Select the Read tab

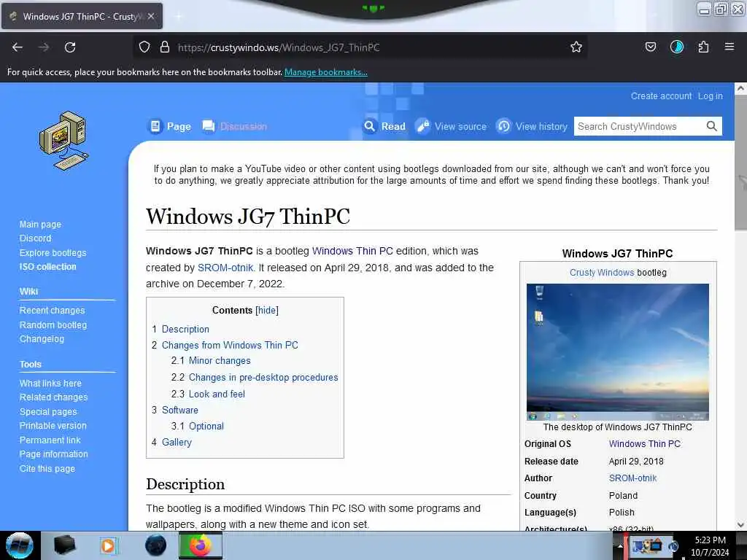[384, 126]
